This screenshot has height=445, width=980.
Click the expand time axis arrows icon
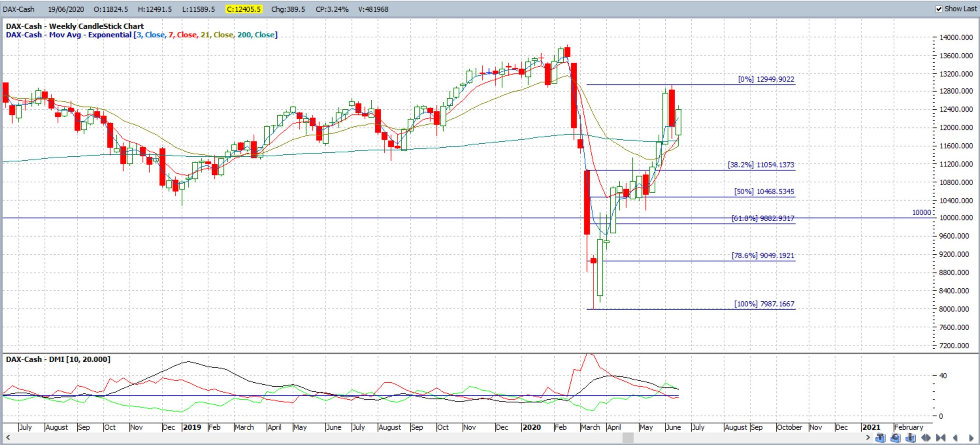click(926, 438)
